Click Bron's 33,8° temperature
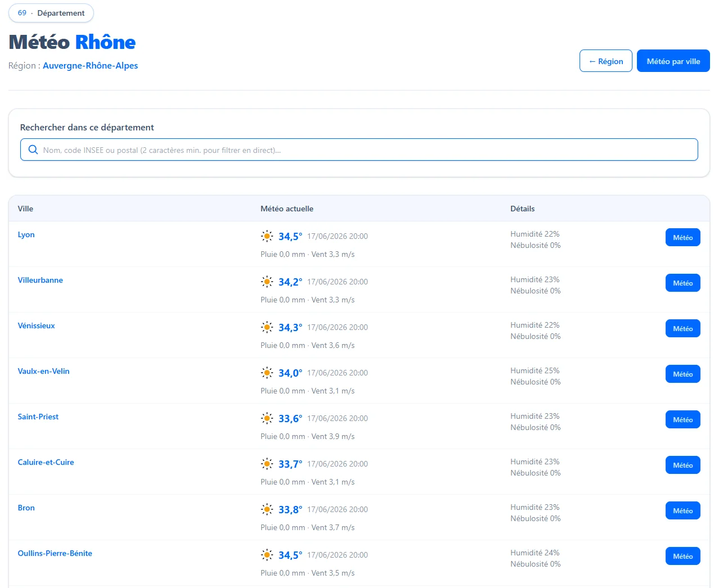Image resolution: width=728 pixels, height=588 pixels. 291,510
